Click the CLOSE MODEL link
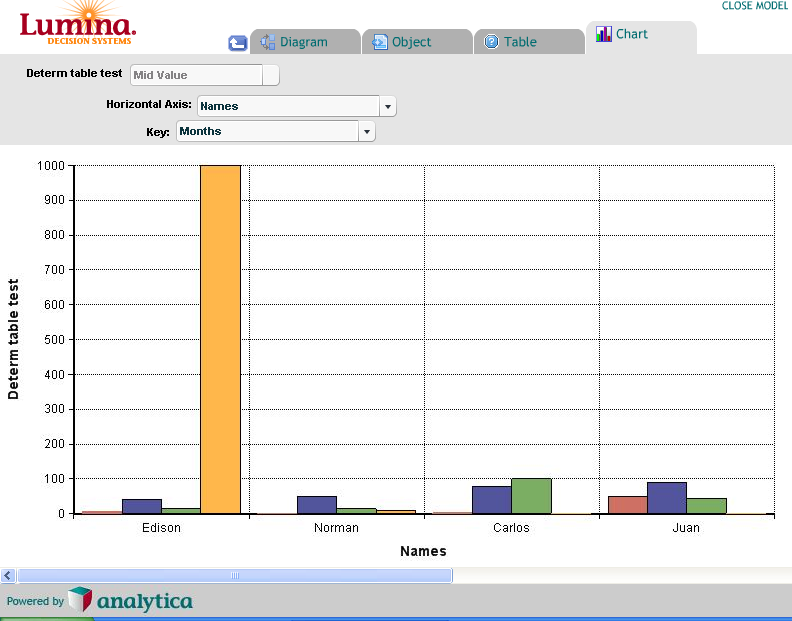Viewport: 792px width, 621px height. (x=755, y=6)
